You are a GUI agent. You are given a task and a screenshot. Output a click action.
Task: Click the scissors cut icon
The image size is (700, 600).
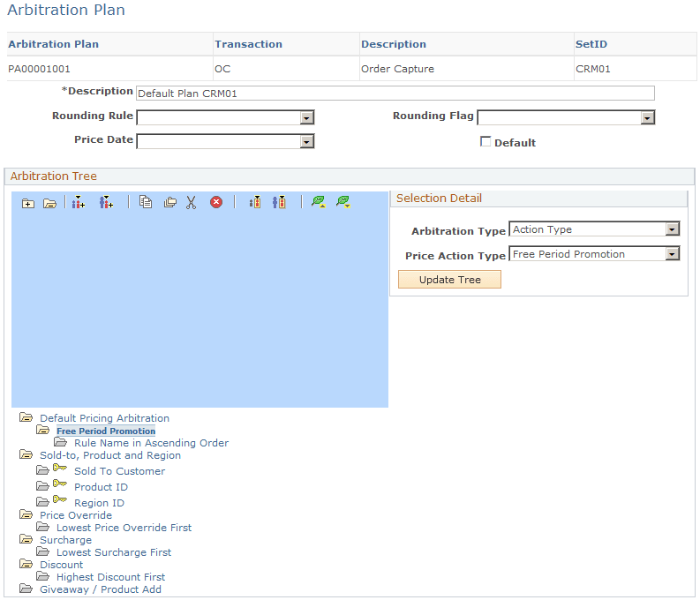[x=191, y=203]
